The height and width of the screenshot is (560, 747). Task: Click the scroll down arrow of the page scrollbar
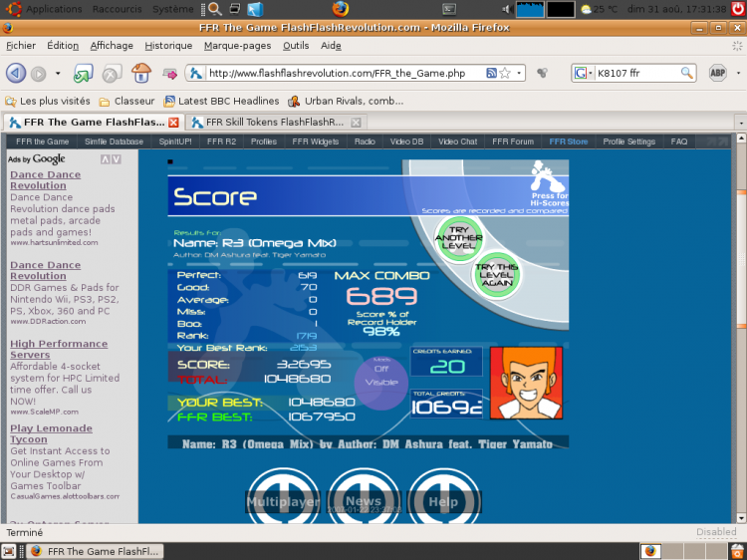coord(741,518)
